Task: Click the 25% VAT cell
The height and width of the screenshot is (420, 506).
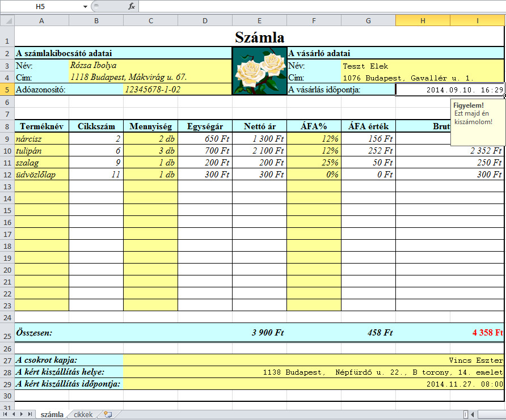Action: pos(314,163)
